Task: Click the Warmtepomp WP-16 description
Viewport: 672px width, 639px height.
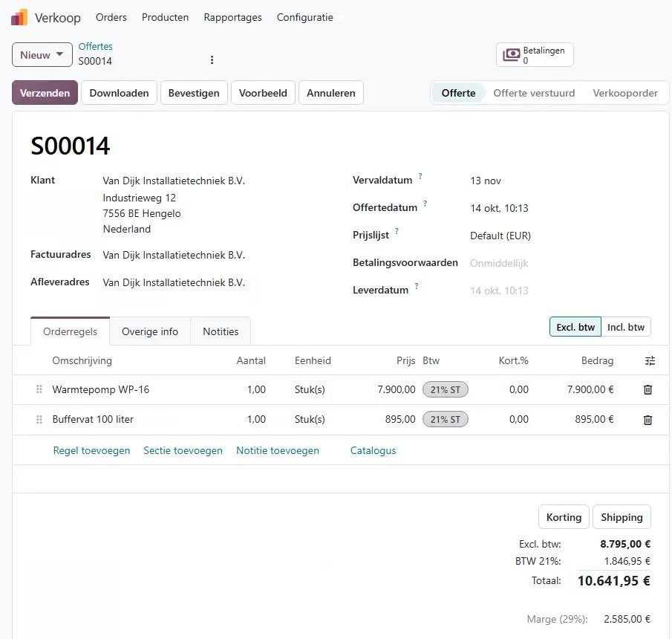Action: coord(101,389)
